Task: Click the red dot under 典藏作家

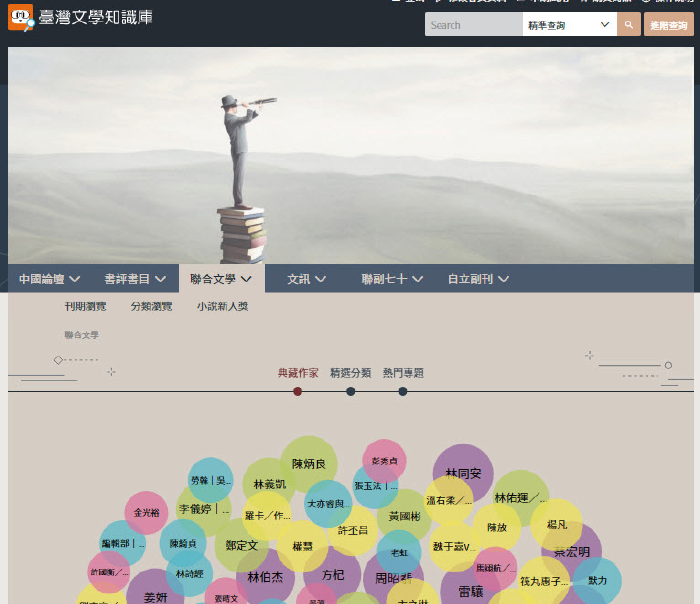Action: (297, 391)
